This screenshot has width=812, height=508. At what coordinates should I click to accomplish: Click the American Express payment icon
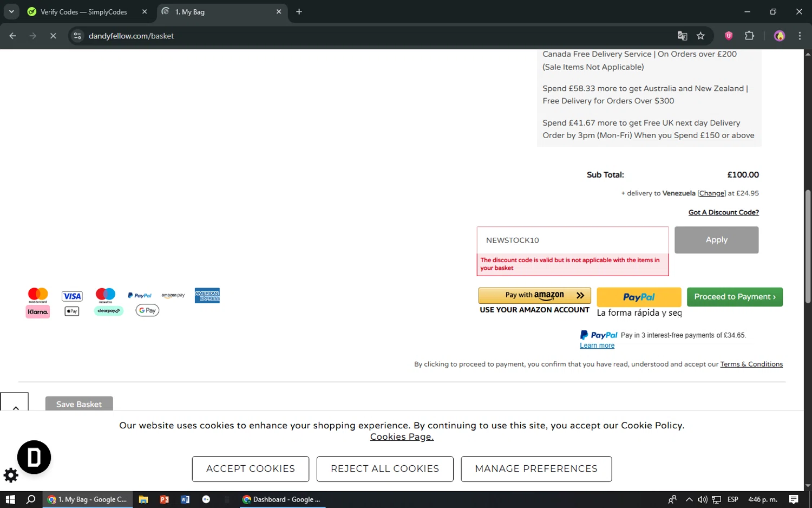tap(207, 296)
